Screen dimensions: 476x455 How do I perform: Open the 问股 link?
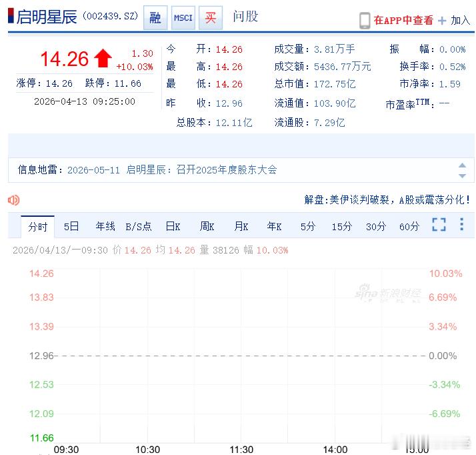(245, 17)
